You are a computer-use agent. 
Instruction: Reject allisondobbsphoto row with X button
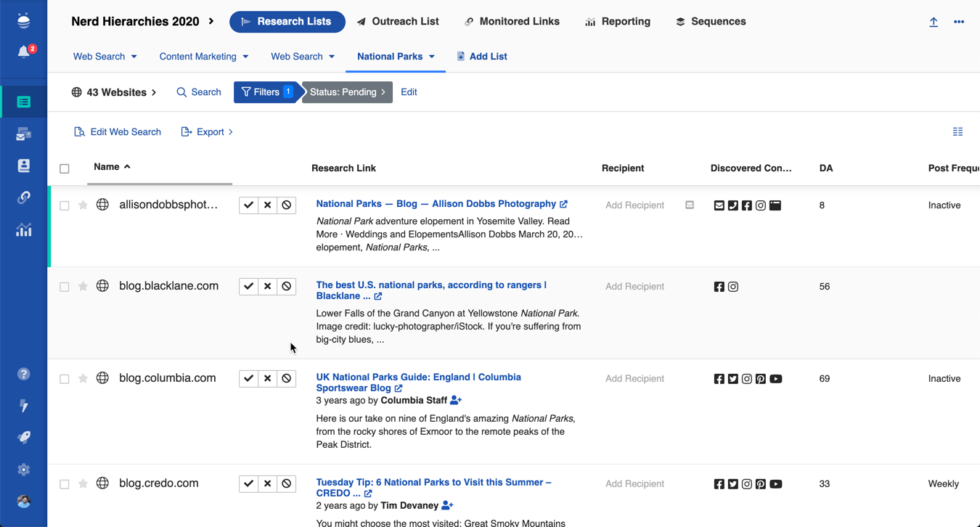268,205
